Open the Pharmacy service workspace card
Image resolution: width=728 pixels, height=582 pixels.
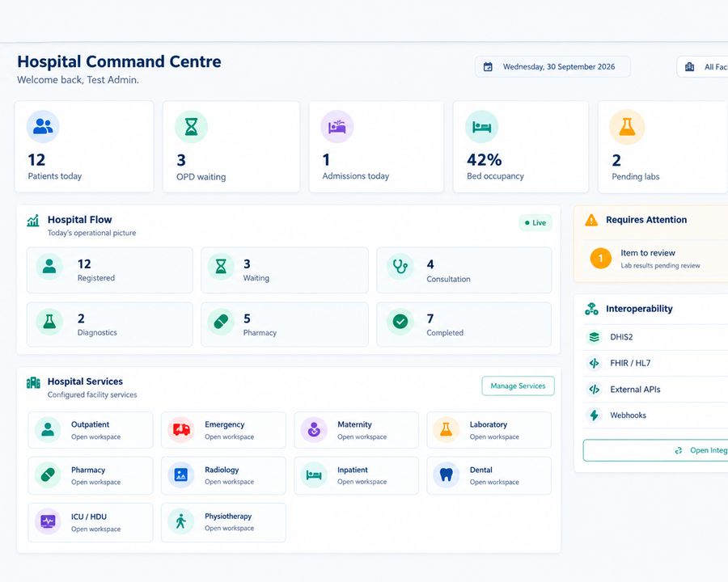(91, 475)
